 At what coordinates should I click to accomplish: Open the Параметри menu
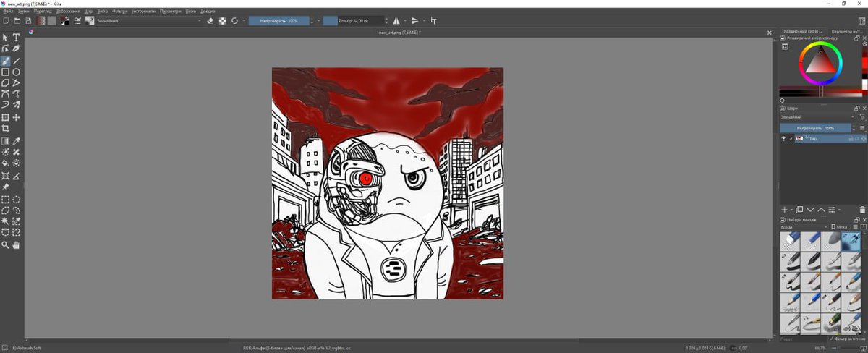(171, 12)
